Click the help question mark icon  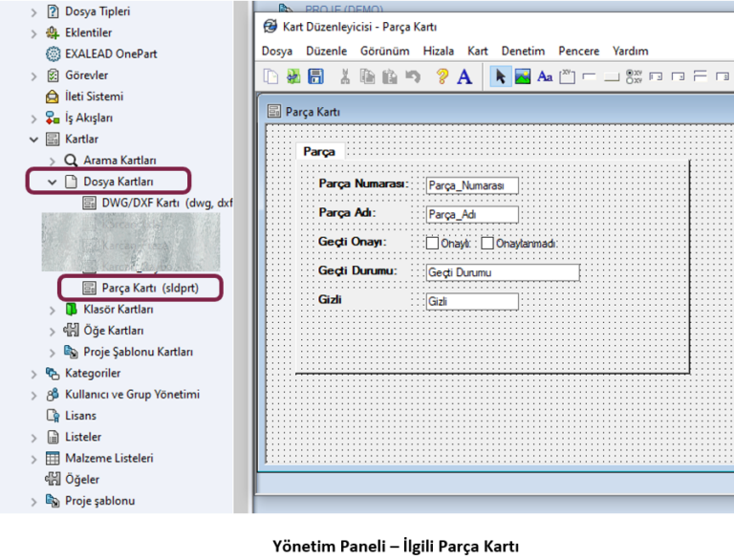[442, 77]
